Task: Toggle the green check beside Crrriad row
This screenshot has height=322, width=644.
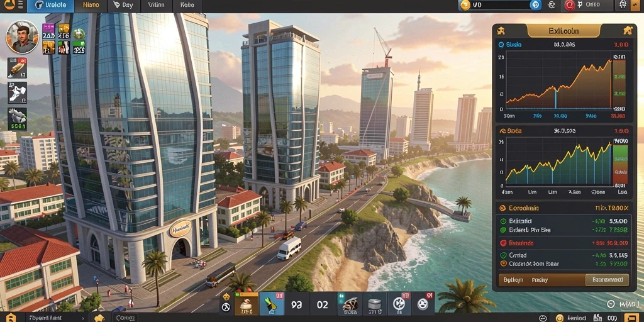Action: click(503, 255)
